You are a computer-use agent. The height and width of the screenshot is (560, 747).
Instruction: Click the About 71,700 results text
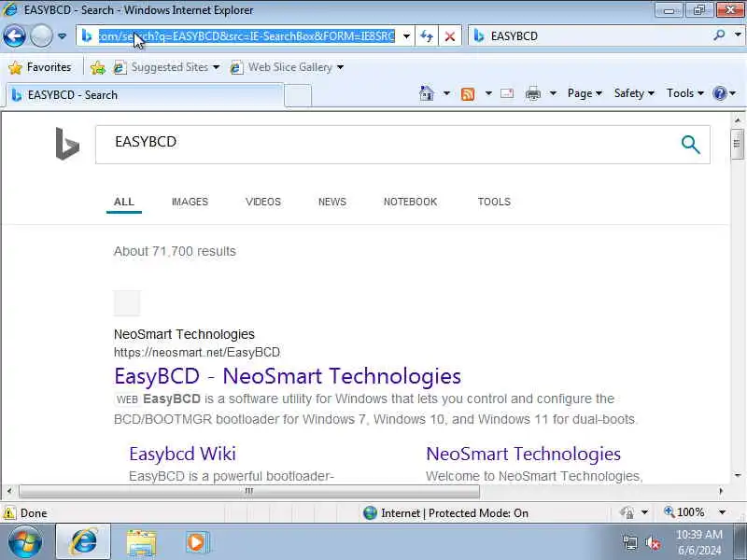pos(175,251)
